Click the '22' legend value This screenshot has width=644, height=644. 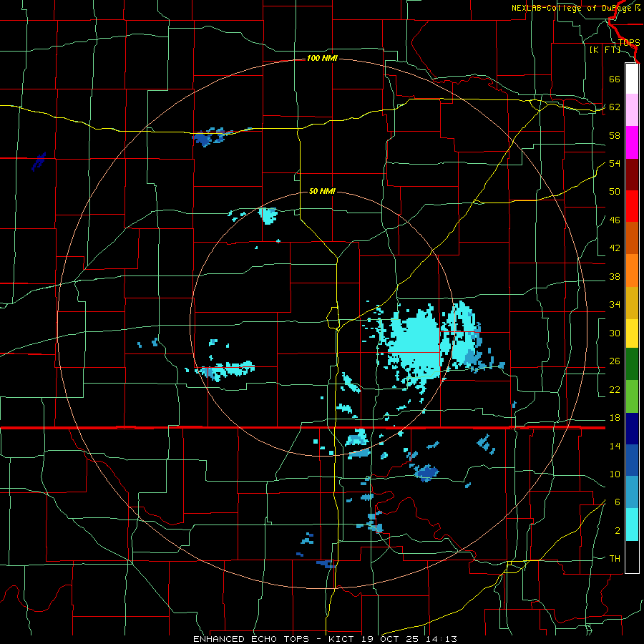pyautogui.click(x=615, y=390)
